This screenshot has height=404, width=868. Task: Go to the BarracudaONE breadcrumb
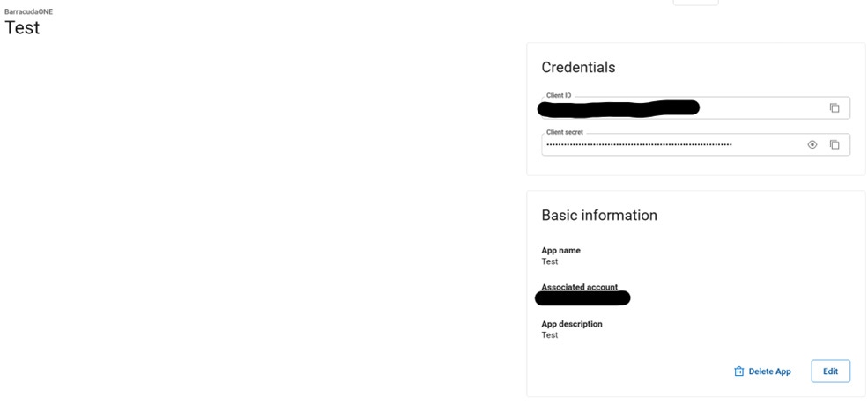[x=28, y=11]
